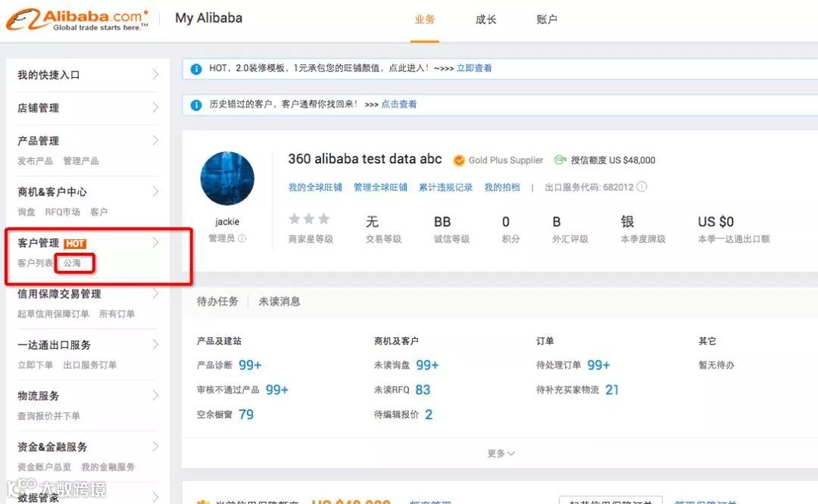
Task: Click the company name 360 alibaba test data abc
Action: [x=364, y=159]
